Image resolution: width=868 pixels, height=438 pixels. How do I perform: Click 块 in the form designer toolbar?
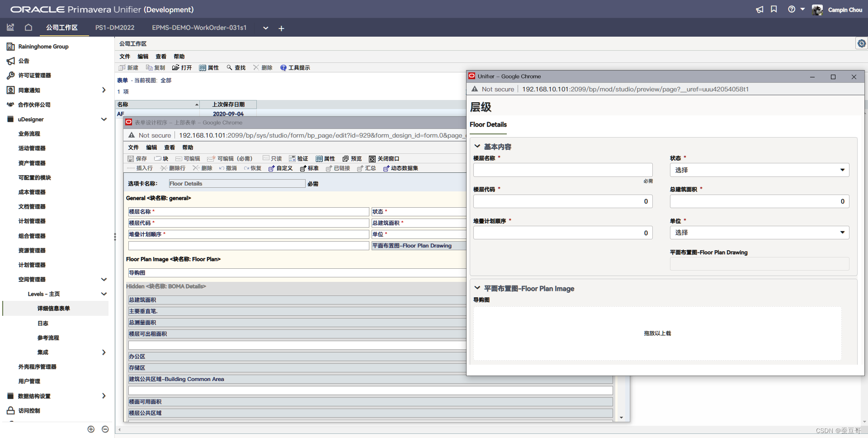click(x=161, y=159)
